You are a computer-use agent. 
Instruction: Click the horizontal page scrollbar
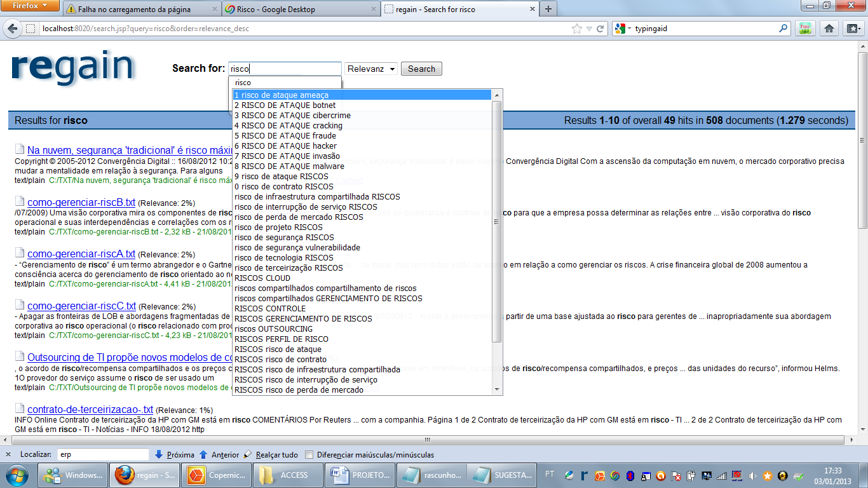(x=428, y=439)
